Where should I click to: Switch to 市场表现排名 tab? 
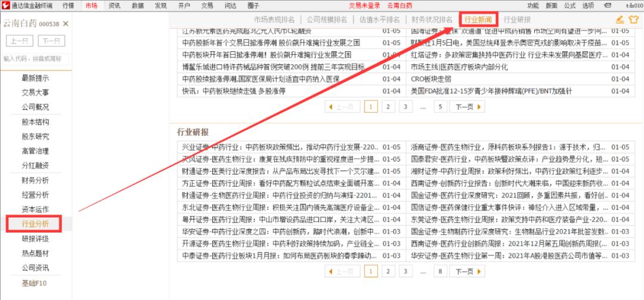click(274, 19)
